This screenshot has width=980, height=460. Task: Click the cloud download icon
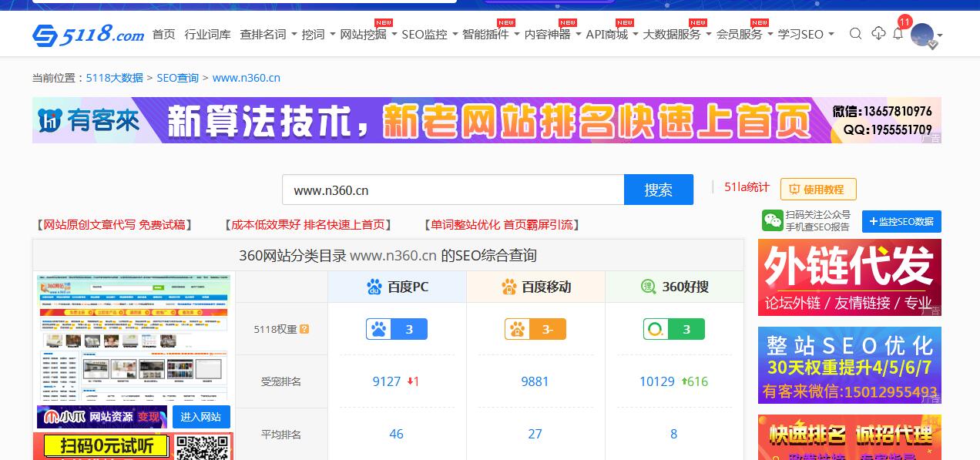tap(878, 34)
